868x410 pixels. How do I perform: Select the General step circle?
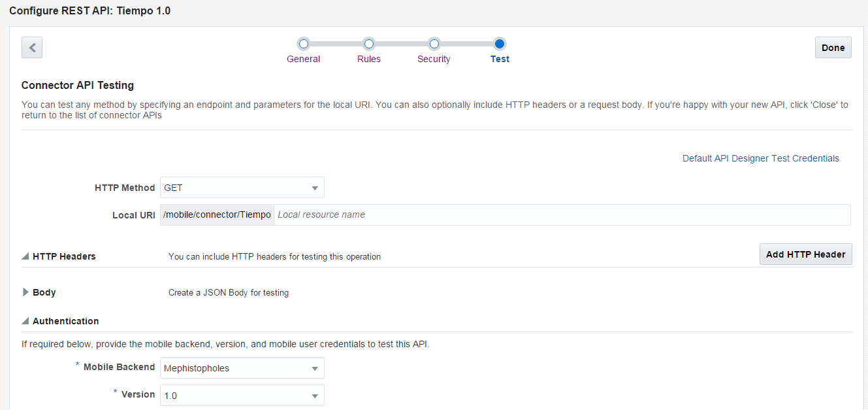pyautogui.click(x=303, y=44)
